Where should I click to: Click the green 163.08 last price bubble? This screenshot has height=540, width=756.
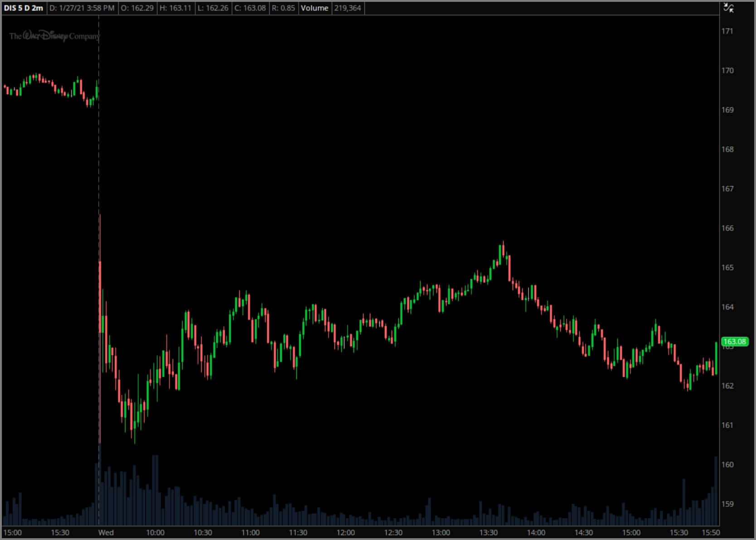pos(734,342)
